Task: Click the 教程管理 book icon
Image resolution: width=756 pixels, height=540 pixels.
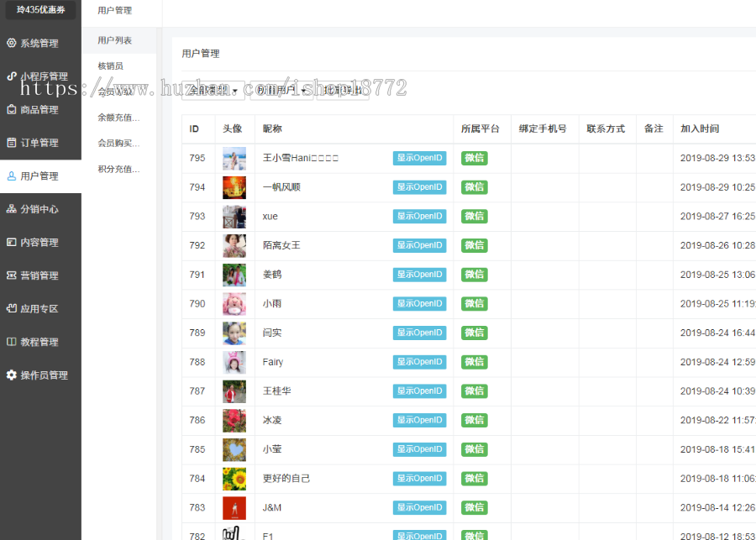Action: click(11, 342)
